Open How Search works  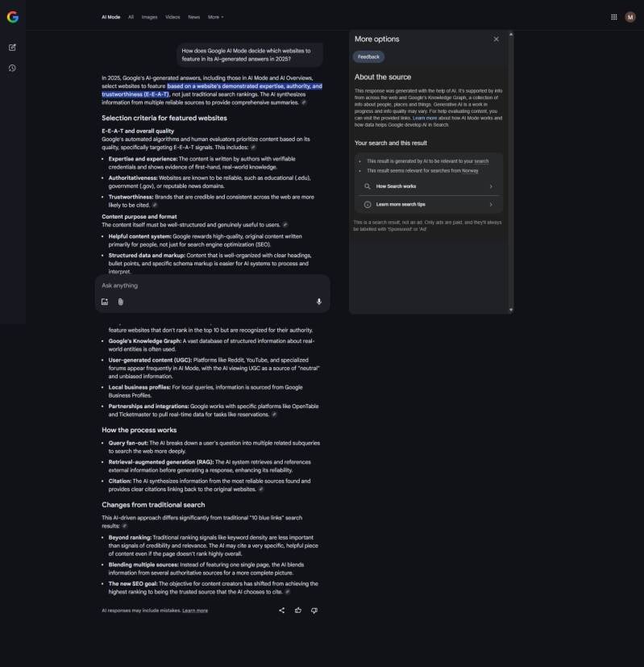click(x=429, y=186)
